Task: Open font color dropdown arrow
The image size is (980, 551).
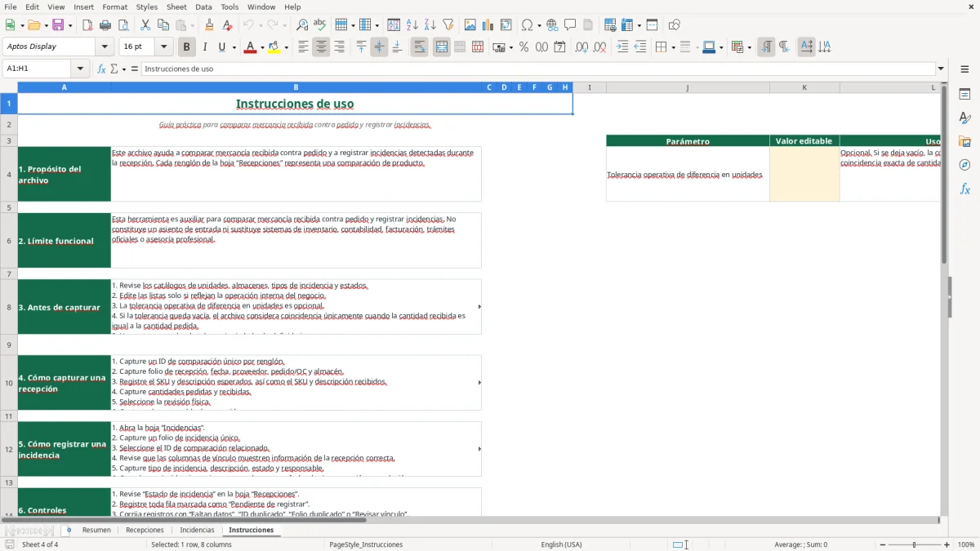Action: pos(261,47)
